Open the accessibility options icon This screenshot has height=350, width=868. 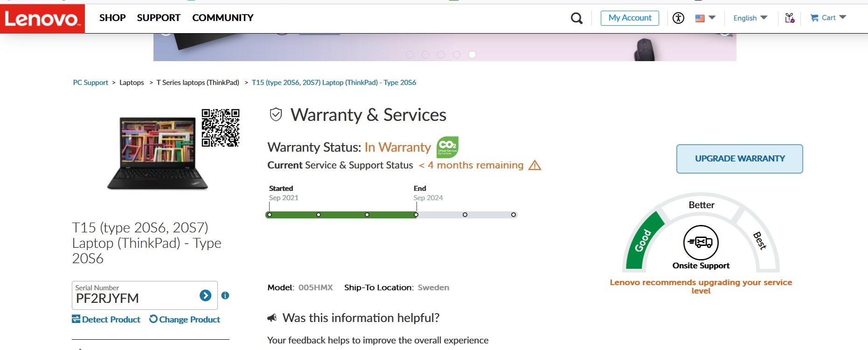(x=678, y=18)
